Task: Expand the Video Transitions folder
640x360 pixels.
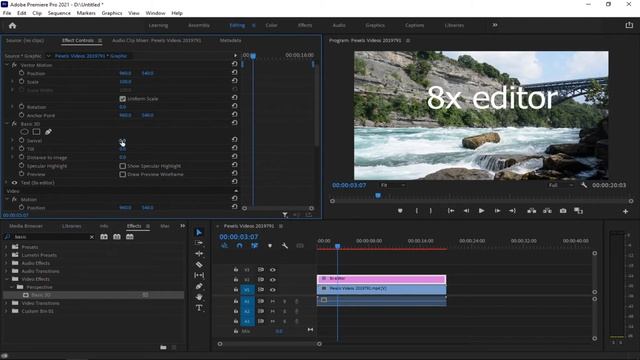Action: click(x=6, y=303)
